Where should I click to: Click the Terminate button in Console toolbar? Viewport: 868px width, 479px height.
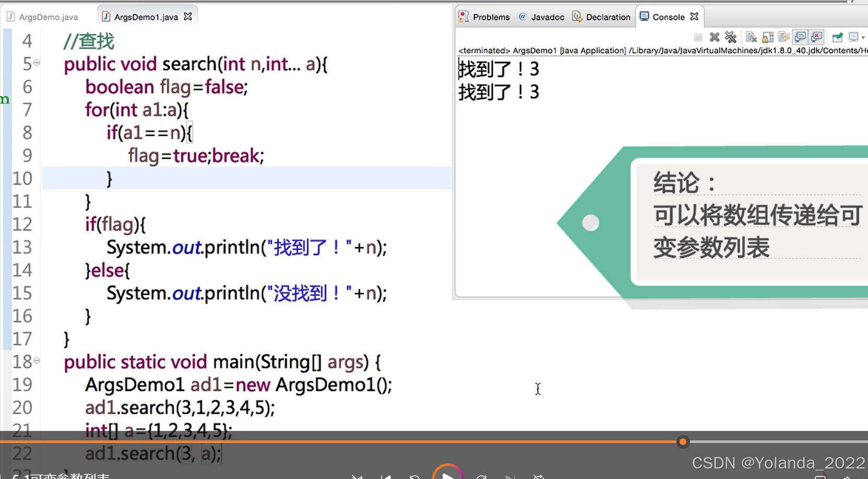coord(698,37)
